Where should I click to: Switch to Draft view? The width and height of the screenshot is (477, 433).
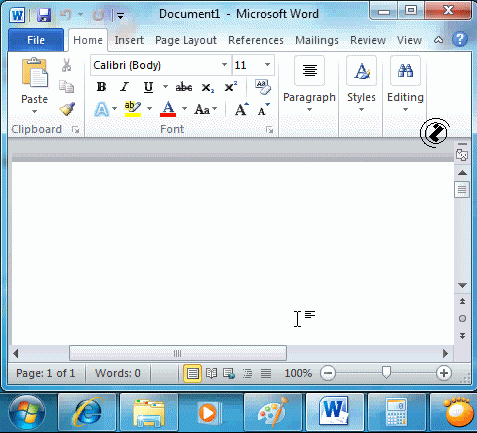tap(266, 373)
